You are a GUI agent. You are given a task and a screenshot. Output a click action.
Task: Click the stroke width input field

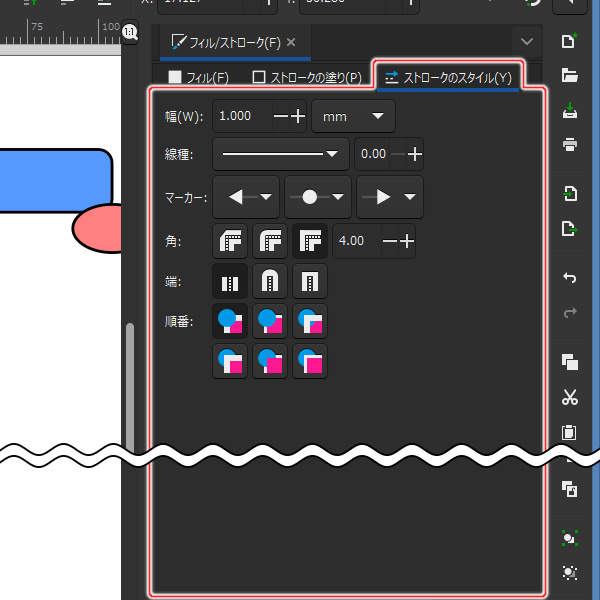240,116
